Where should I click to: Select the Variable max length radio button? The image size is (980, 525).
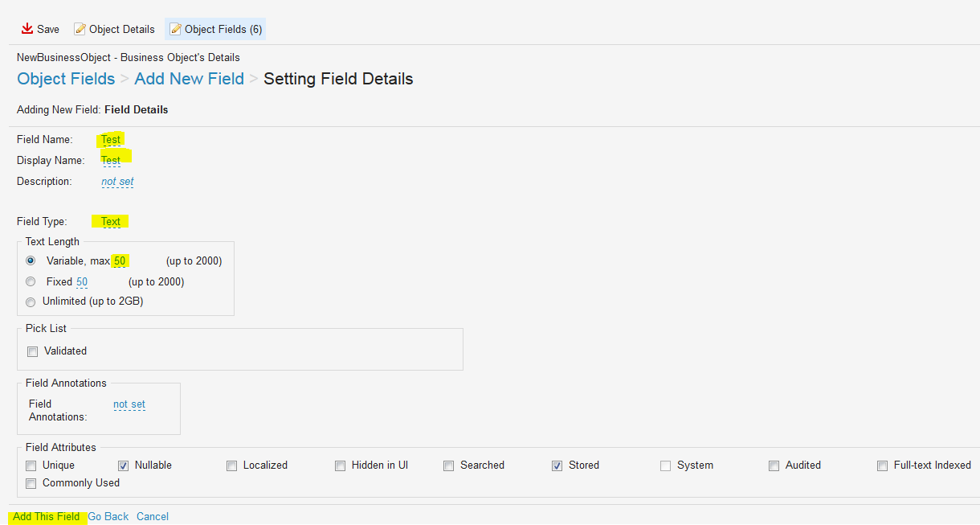(31, 260)
